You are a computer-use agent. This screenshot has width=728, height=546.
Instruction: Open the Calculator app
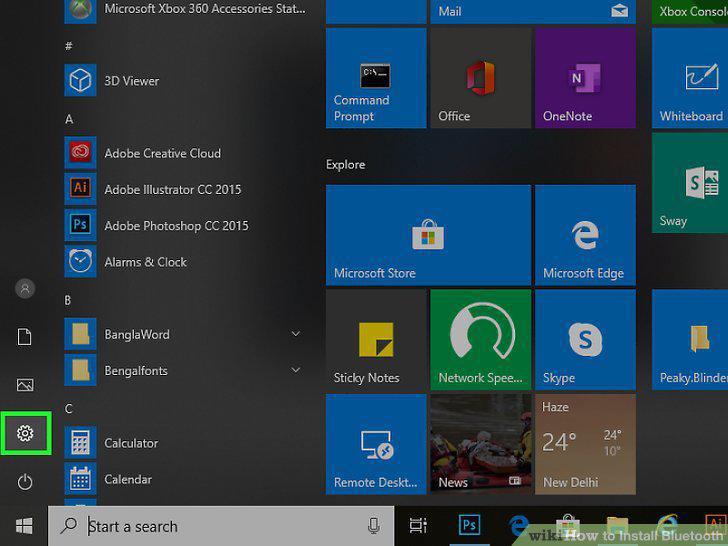[x=186, y=442]
